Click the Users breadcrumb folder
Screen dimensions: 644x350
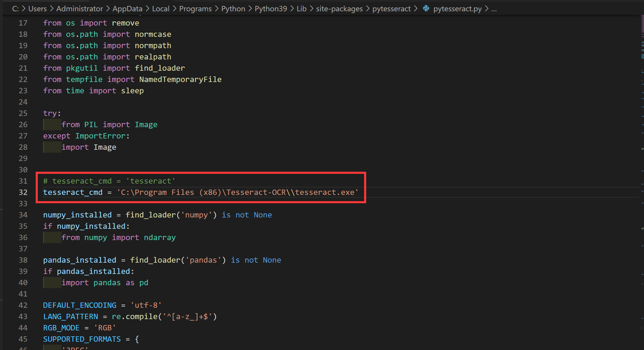(x=37, y=9)
